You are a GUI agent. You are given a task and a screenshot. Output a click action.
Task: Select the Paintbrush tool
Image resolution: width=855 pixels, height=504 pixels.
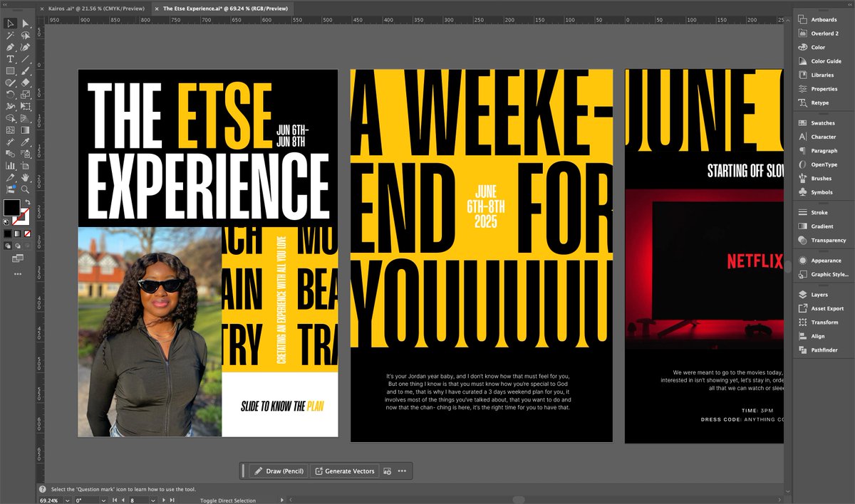point(25,71)
